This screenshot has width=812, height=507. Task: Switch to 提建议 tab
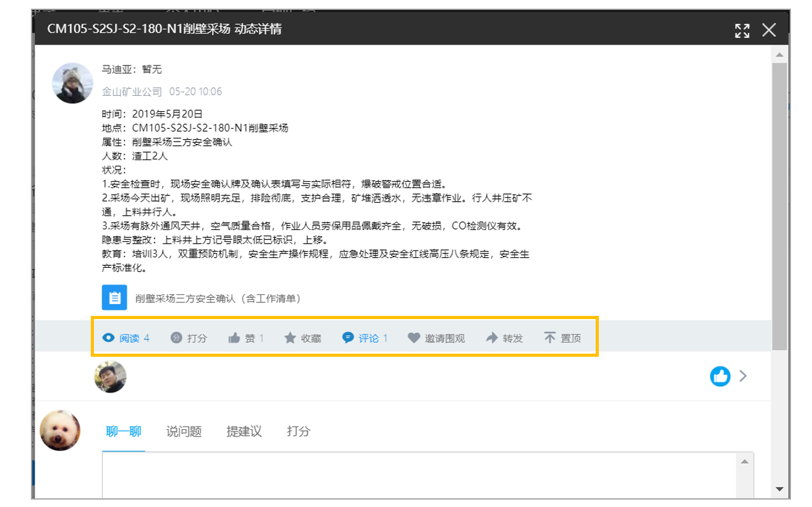(244, 432)
